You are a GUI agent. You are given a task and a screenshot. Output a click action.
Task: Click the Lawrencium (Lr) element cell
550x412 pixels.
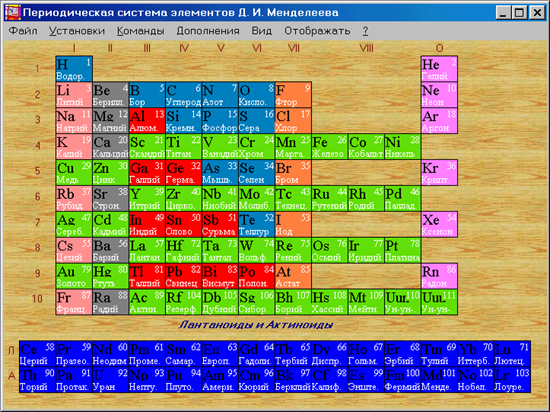point(512,380)
